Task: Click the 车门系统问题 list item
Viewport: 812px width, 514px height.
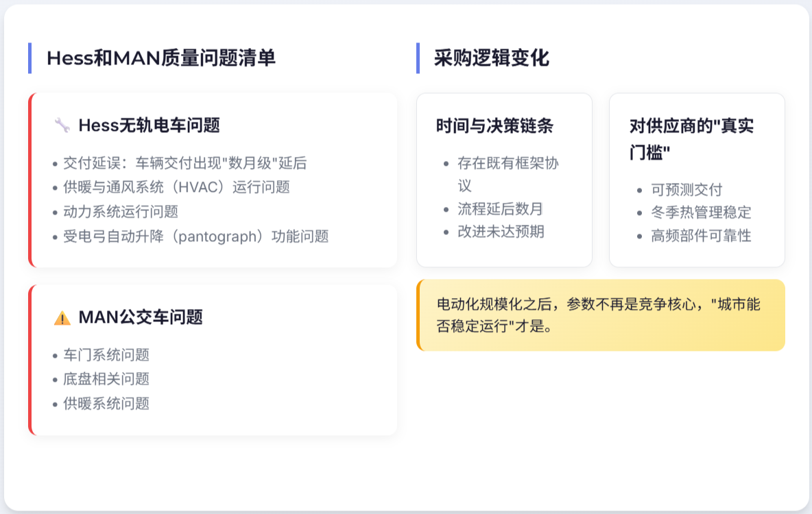Action: 106,355
